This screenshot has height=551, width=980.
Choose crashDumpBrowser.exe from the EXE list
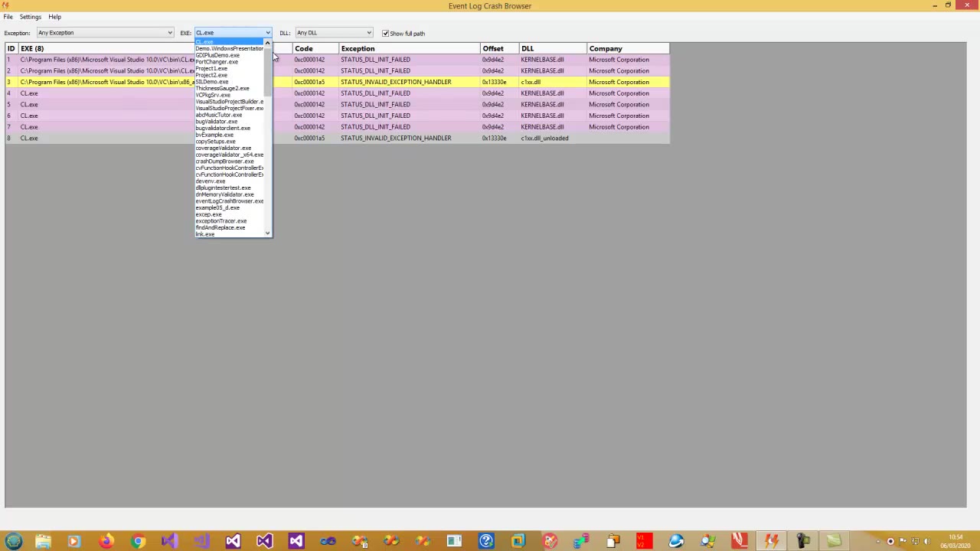224,161
